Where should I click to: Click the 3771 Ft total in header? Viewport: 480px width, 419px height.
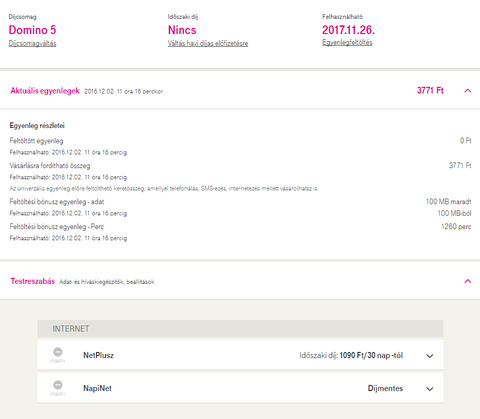point(430,90)
